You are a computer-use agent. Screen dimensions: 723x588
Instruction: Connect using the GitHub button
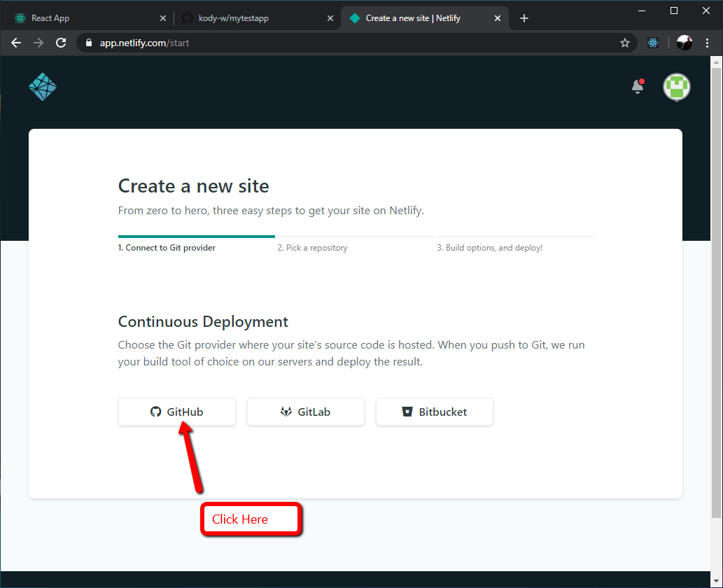click(177, 412)
